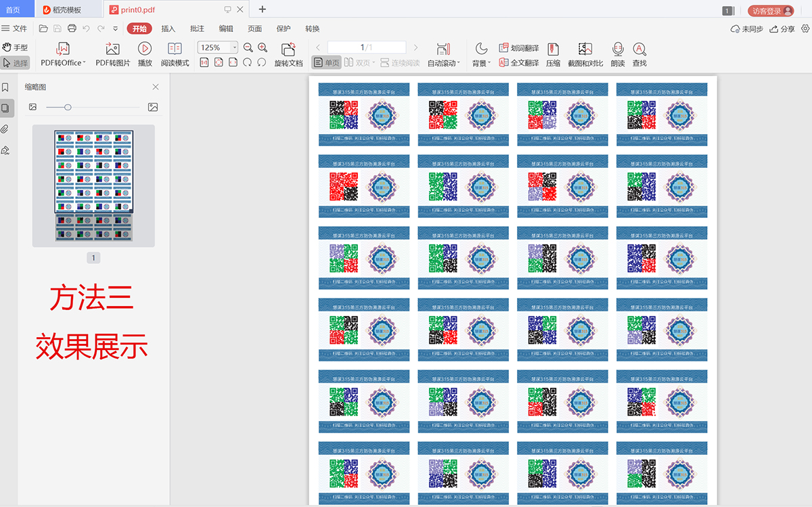Select the 开始 ribbon tab

pos(139,28)
